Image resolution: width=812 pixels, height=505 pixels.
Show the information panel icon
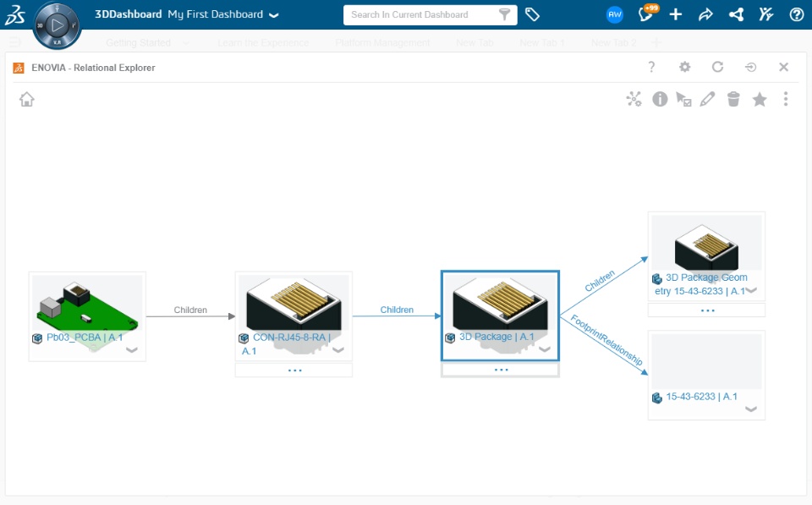tap(660, 99)
